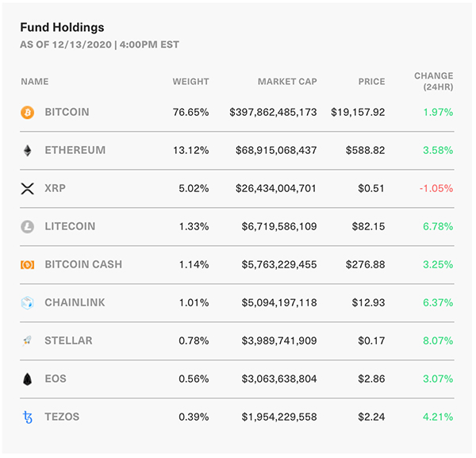The height and width of the screenshot is (458, 476).
Task: Click Litecoin price $82.15
Action: coord(368,226)
